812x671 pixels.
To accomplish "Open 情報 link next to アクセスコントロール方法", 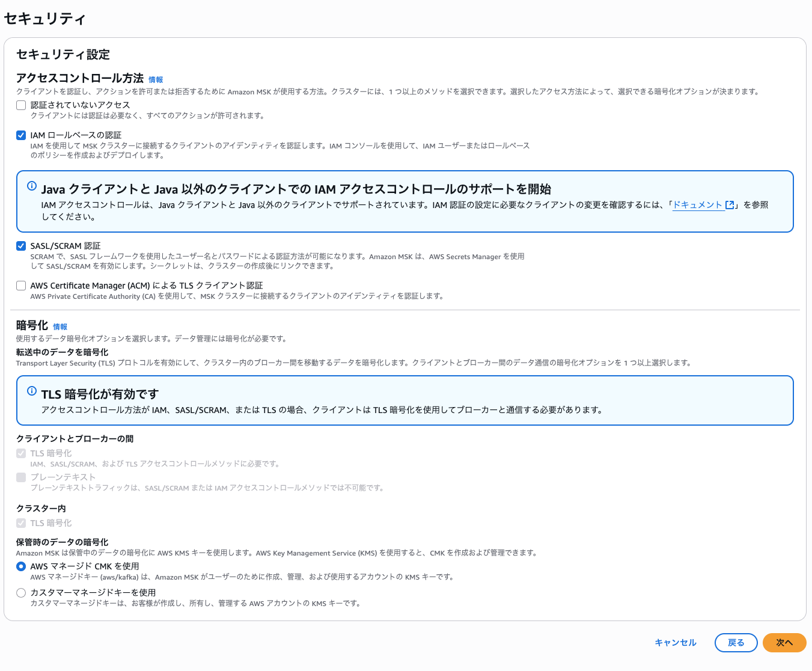I will pyautogui.click(x=156, y=79).
